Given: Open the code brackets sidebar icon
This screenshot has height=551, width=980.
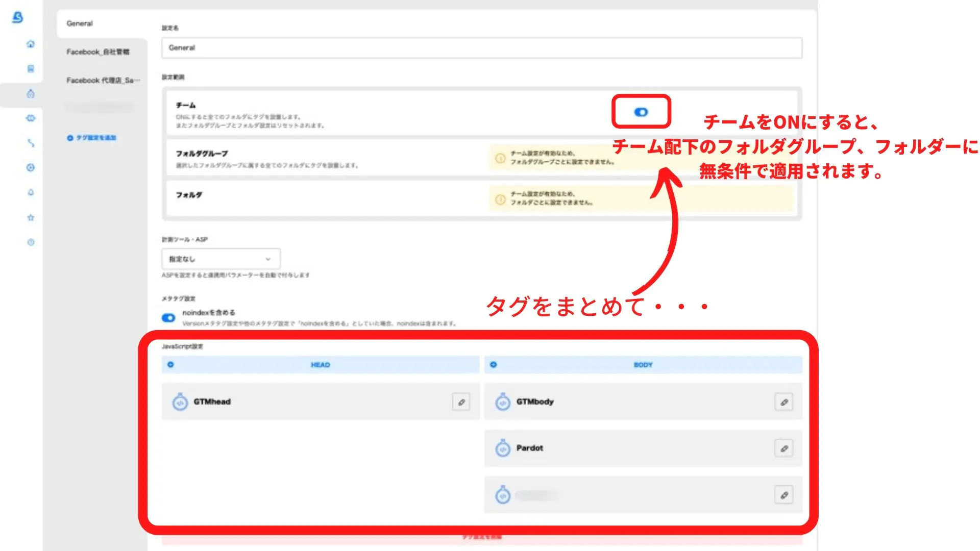Looking at the screenshot, I should tap(31, 118).
